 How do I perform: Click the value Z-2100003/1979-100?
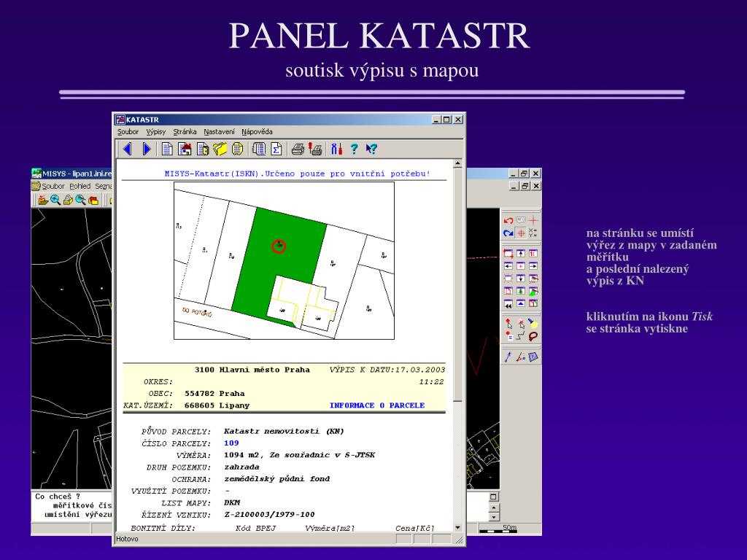269,514
